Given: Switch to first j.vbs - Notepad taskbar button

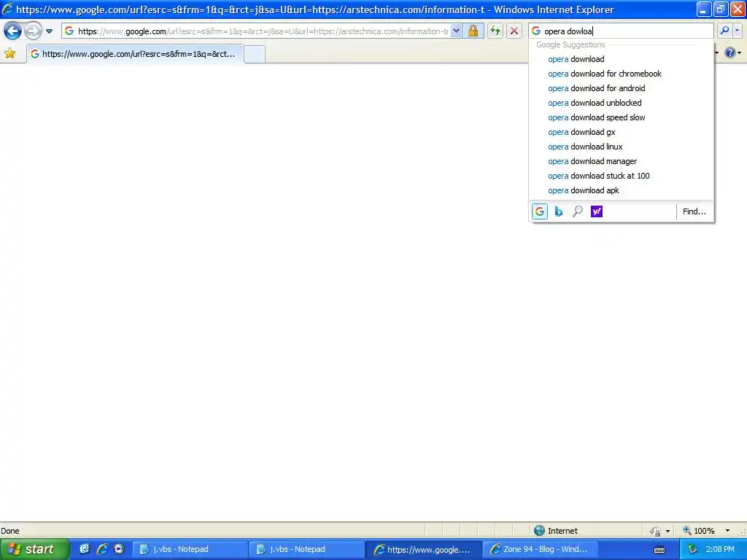Looking at the screenshot, I should [189, 550].
